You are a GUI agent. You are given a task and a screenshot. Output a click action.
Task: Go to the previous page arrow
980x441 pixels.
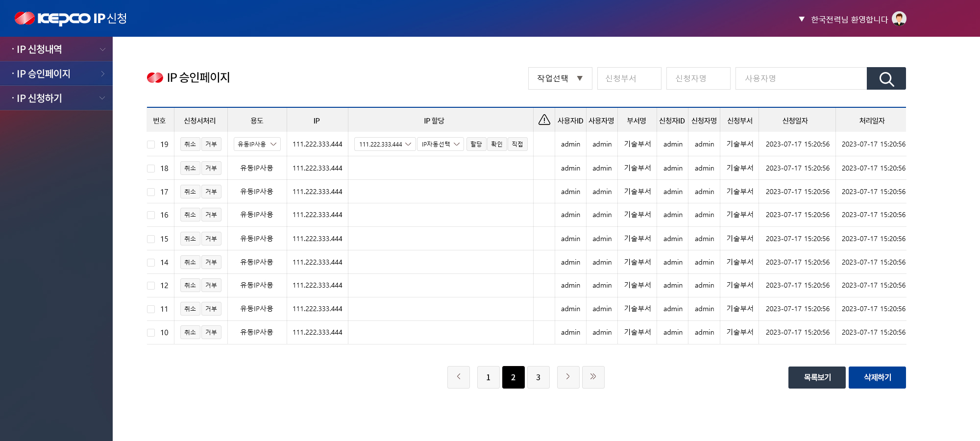click(x=459, y=377)
